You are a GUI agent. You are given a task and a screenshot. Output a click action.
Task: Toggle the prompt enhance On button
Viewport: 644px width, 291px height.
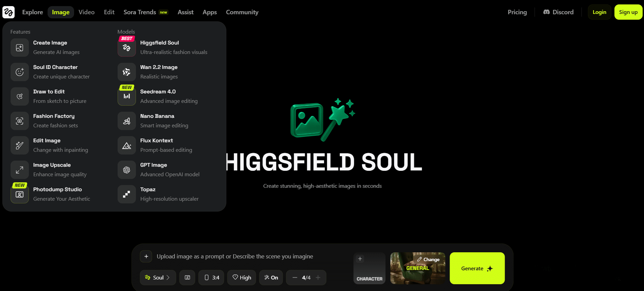click(271, 277)
